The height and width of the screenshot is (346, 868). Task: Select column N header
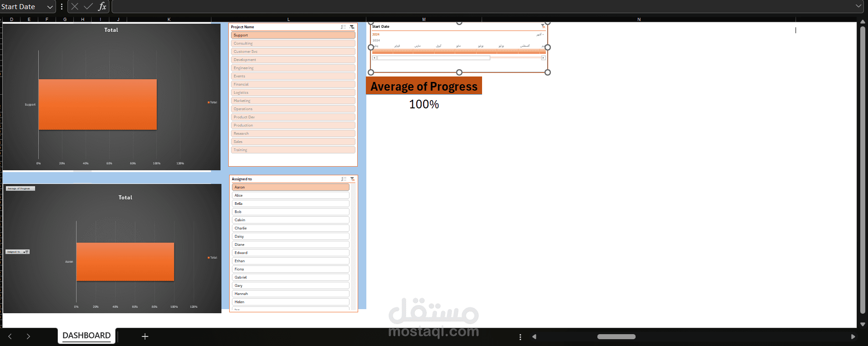click(x=639, y=19)
